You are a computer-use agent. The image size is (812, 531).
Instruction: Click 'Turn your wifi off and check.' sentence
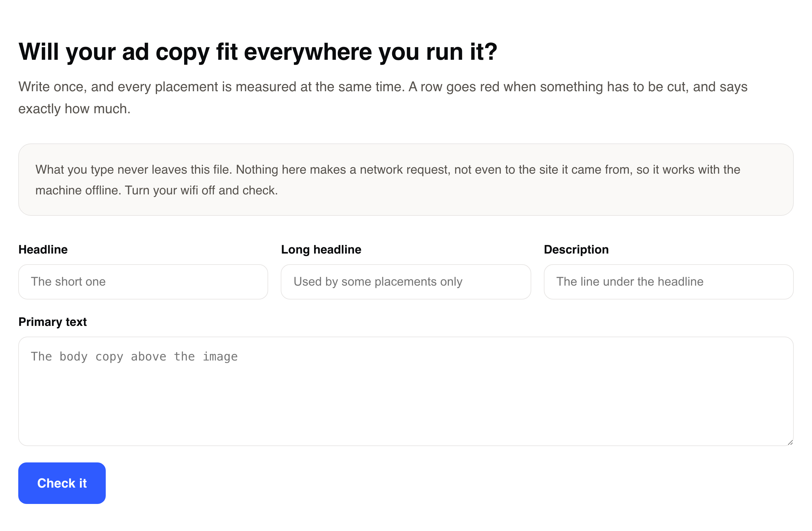pos(201,190)
